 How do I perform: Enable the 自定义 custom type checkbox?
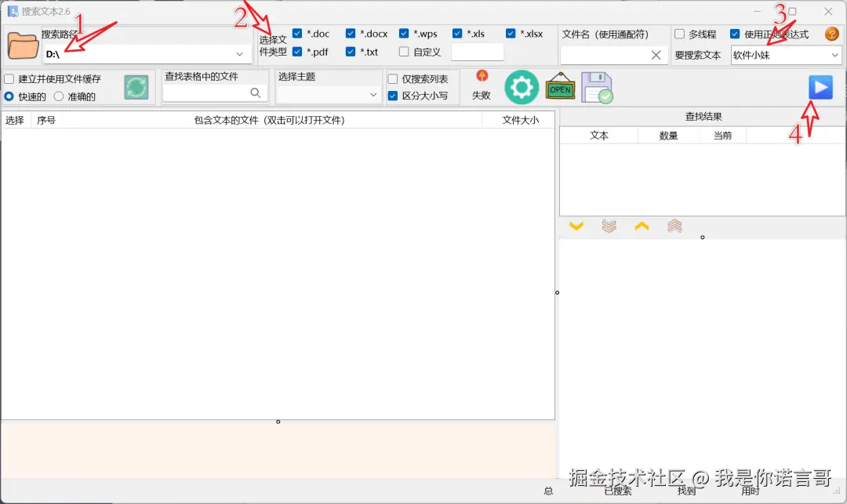(404, 52)
